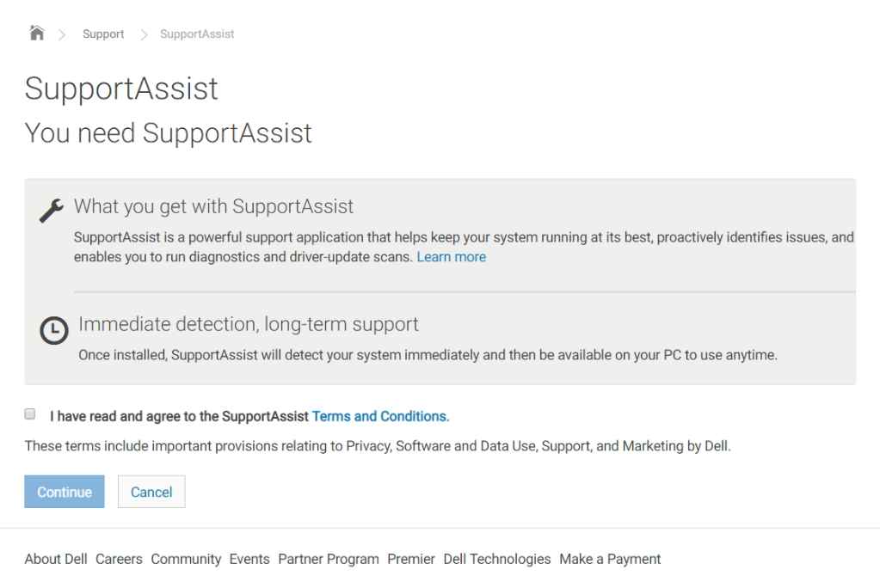
Task: Open Dell Technologies footer link
Action: coord(497,559)
